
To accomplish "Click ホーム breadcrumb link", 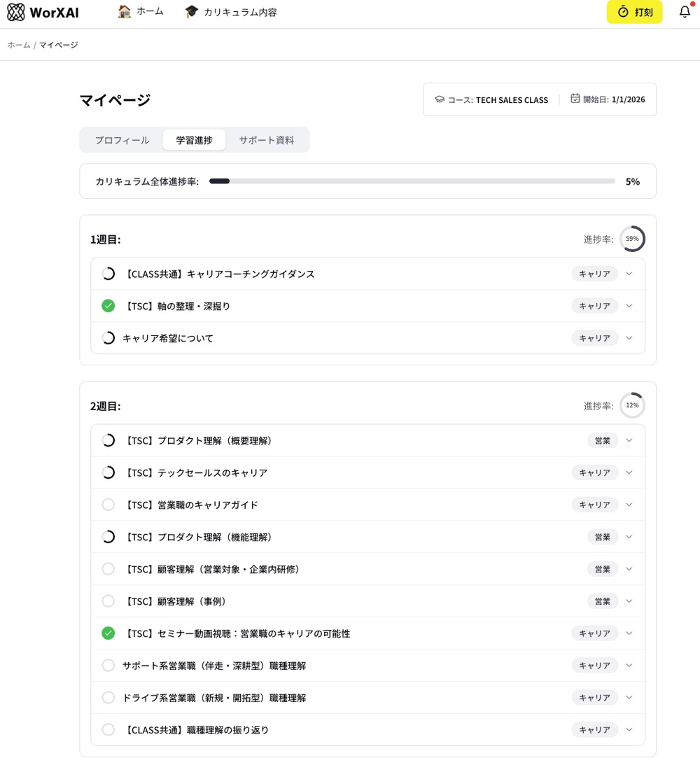I will [18, 45].
